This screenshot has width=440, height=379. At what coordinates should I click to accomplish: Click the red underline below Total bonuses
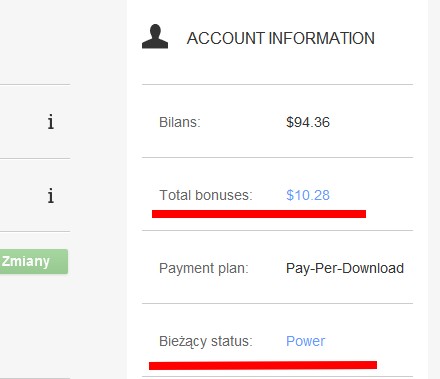(259, 214)
